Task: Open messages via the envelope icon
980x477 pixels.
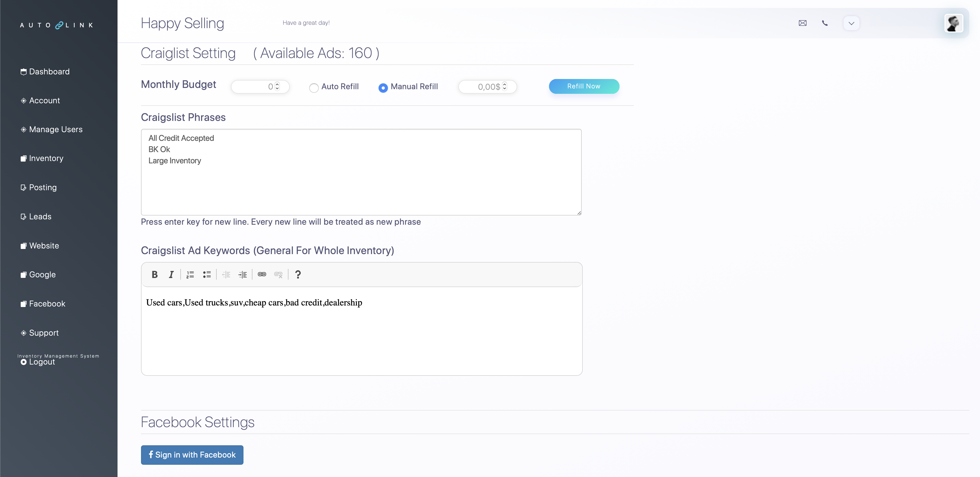Action: click(802, 23)
